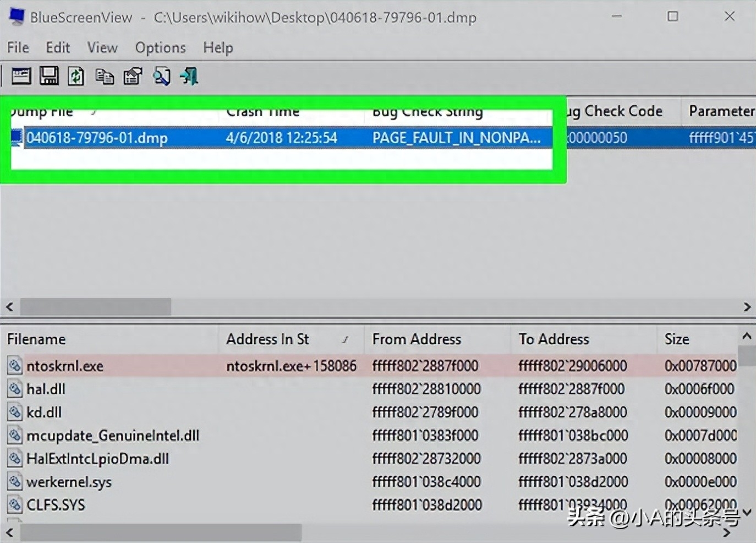Open Properties from the toolbar icon

click(133, 76)
